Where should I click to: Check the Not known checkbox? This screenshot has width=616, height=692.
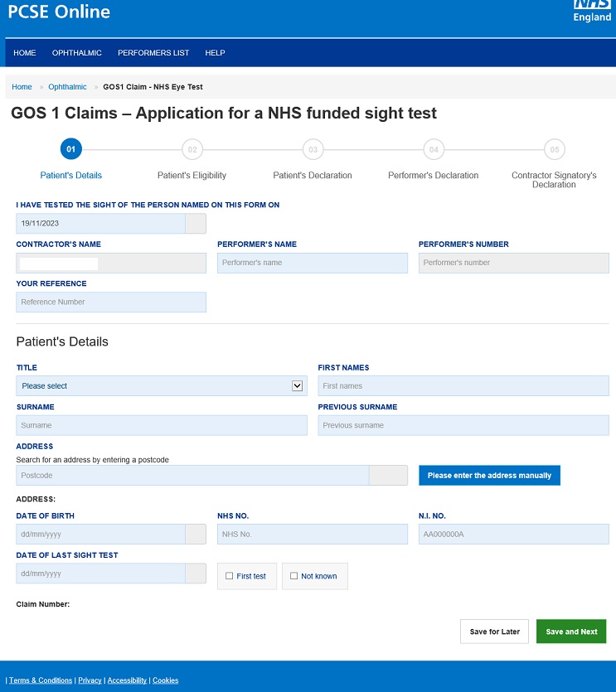[294, 576]
